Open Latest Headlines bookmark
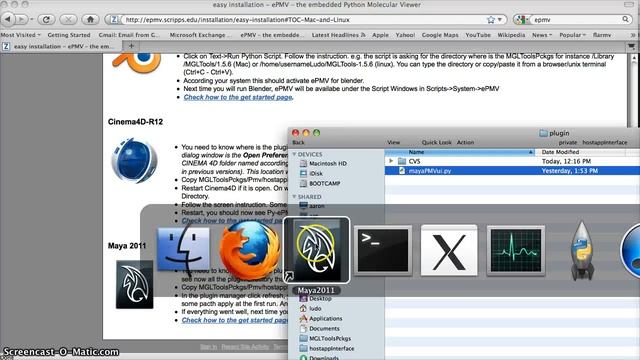The width and height of the screenshot is (640, 360). point(338,35)
